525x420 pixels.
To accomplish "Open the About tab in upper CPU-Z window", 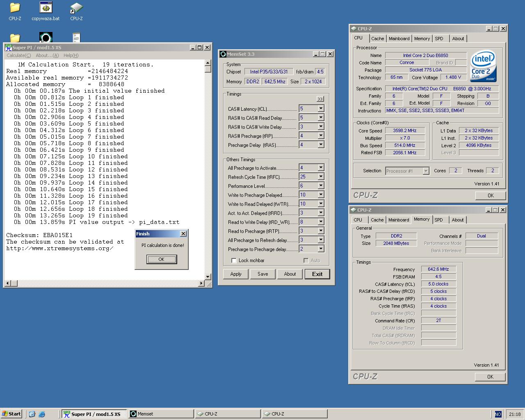I will (458, 39).
